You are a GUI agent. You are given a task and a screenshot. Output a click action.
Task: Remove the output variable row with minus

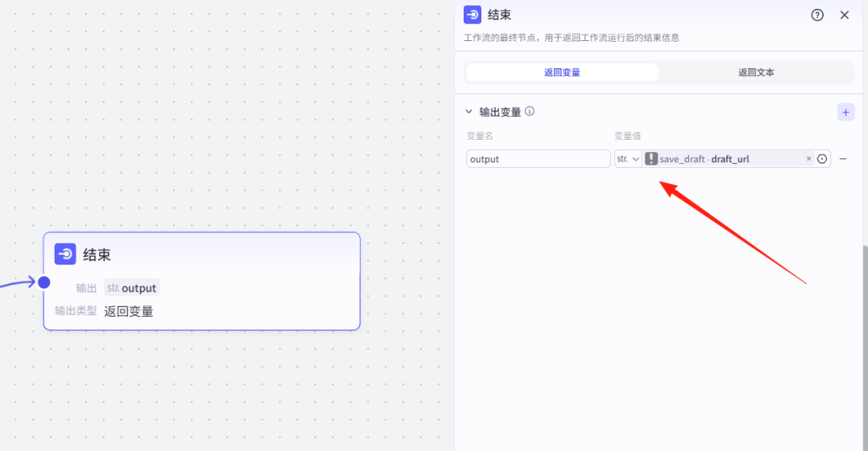click(x=843, y=159)
